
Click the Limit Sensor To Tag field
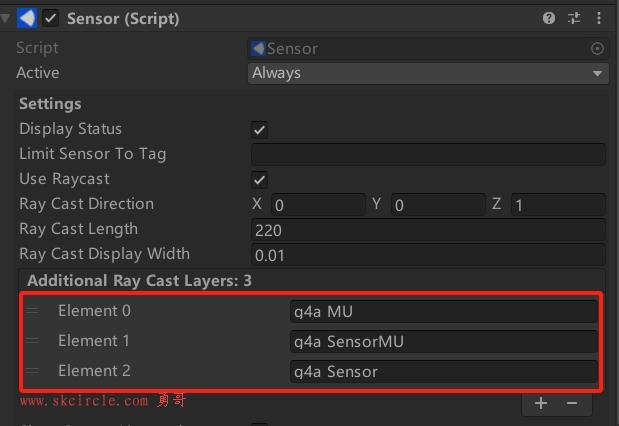pyautogui.click(x=428, y=154)
